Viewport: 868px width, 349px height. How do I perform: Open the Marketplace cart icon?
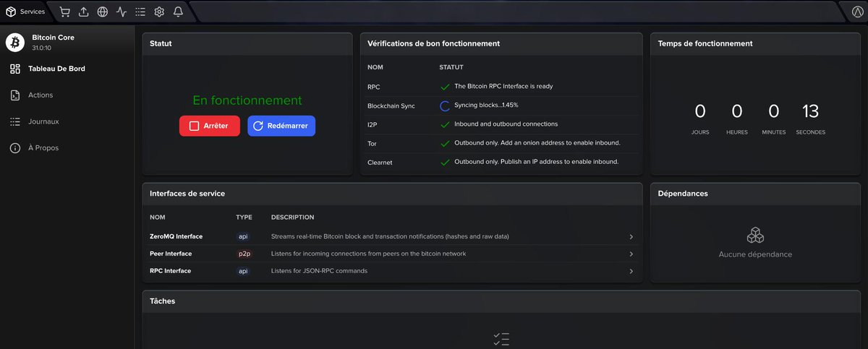65,12
